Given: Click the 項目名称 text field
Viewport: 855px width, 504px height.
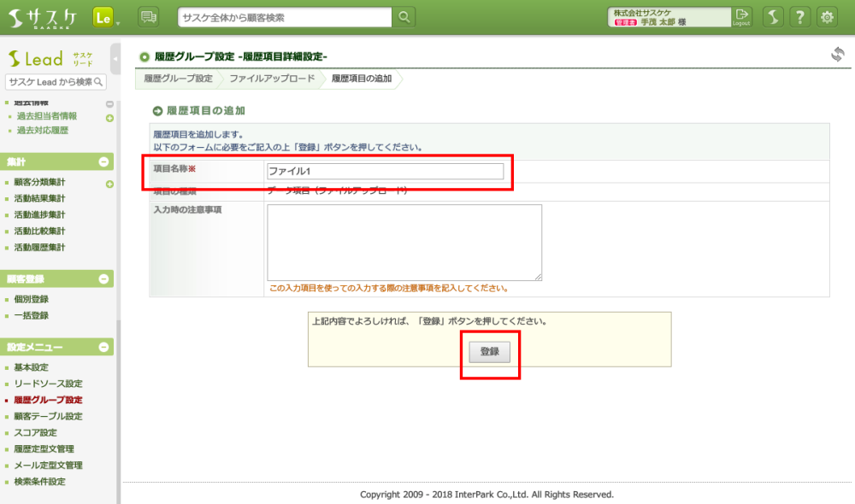Looking at the screenshot, I should tap(385, 172).
